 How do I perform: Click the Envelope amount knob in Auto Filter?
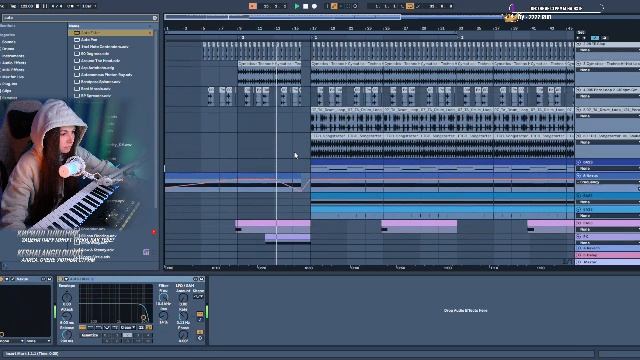click(67, 298)
